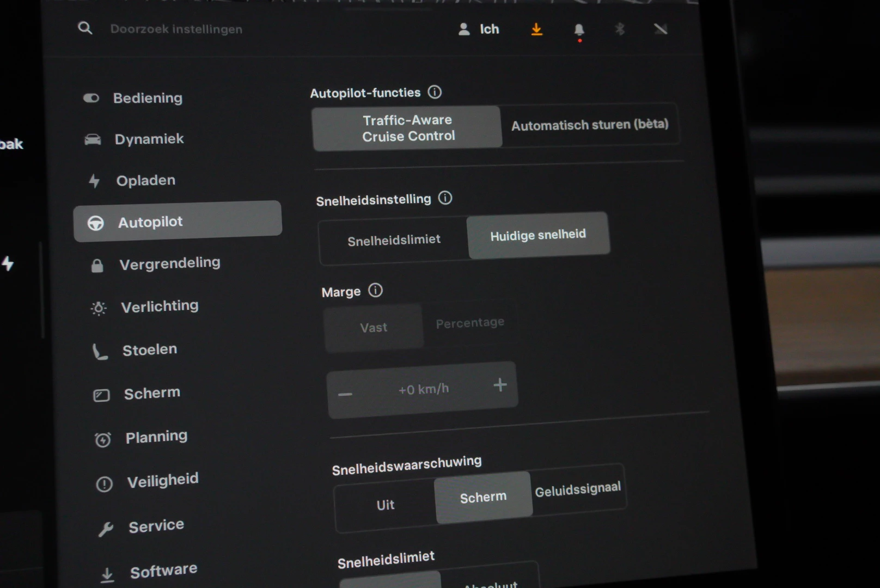880x588 pixels.
Task: Tap the Bluetooth icon in top bar
Action: point(620,29)
